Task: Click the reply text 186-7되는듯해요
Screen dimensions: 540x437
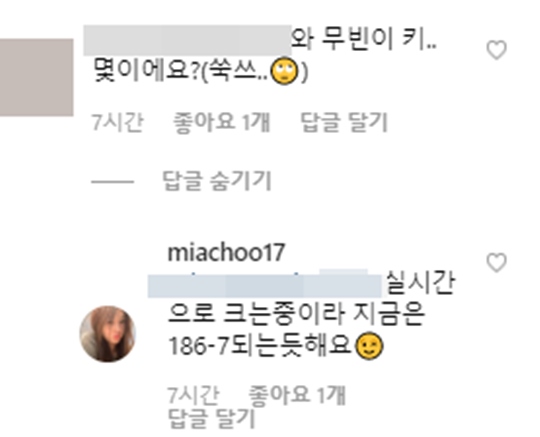Action: tap(261, 346)
